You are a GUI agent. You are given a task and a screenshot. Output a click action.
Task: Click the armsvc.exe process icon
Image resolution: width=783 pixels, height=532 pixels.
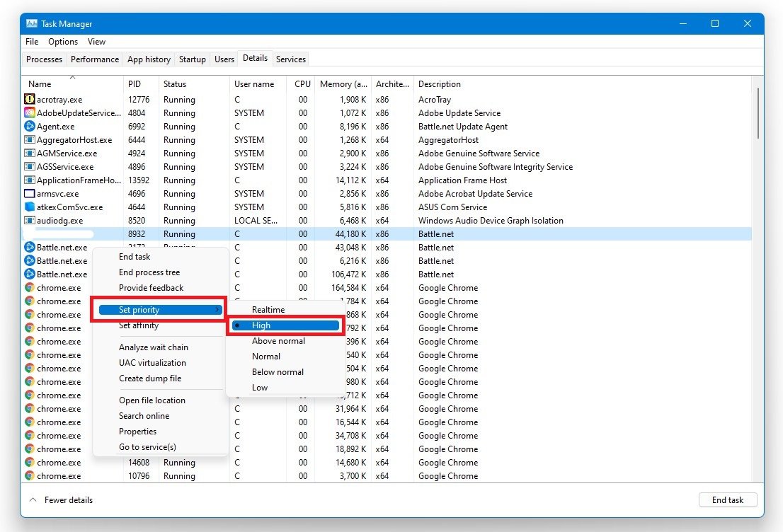(x=30, y=194)
